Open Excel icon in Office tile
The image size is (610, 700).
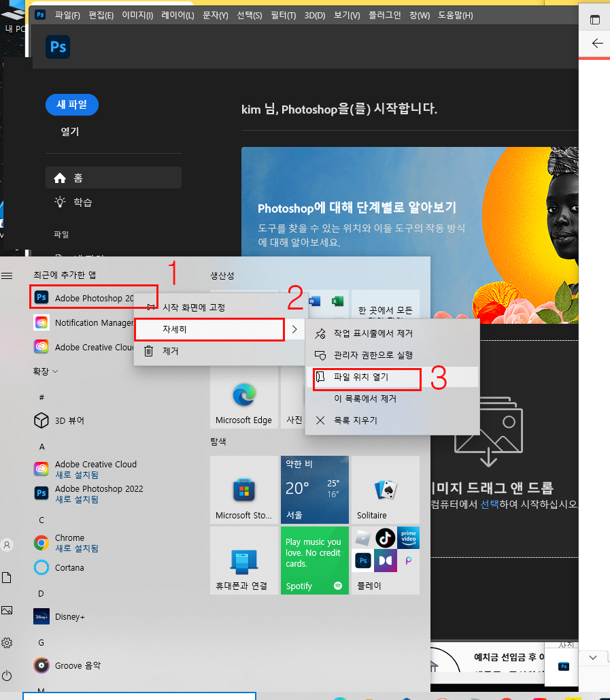(x=337, y=301)
